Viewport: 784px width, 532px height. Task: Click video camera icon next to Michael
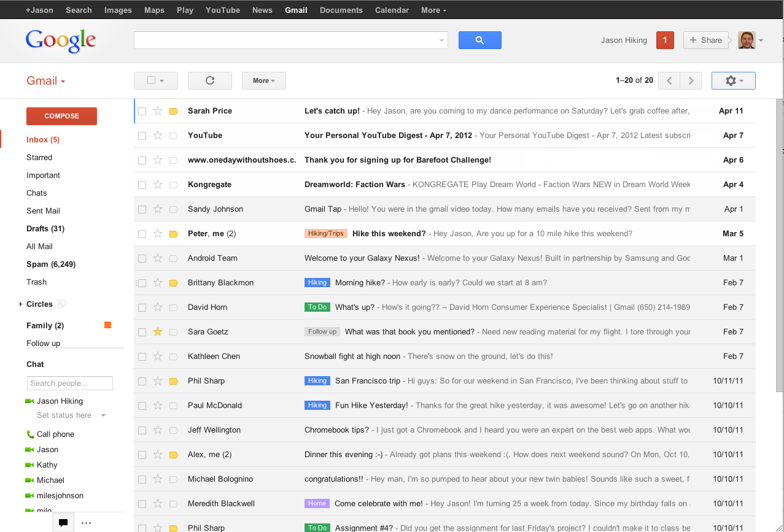[29, 480]
